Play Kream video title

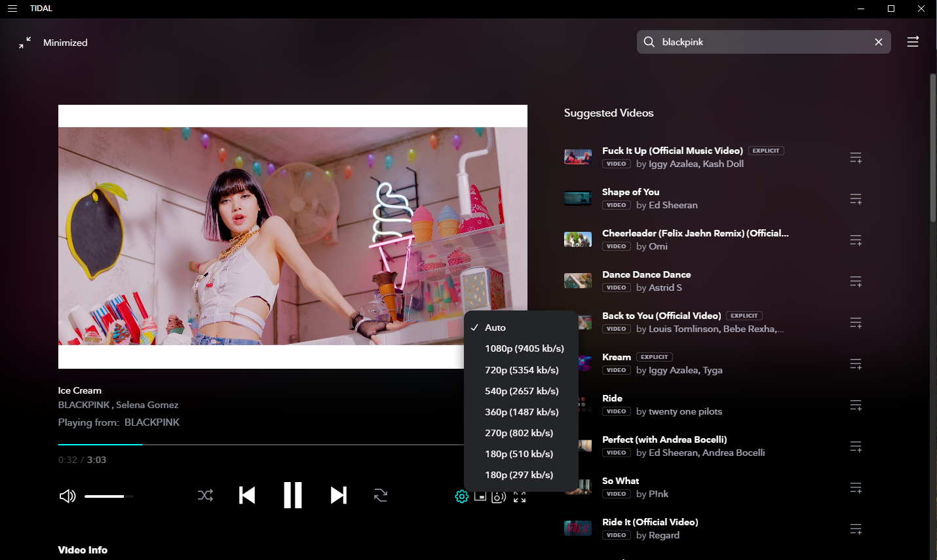[617, 357]
